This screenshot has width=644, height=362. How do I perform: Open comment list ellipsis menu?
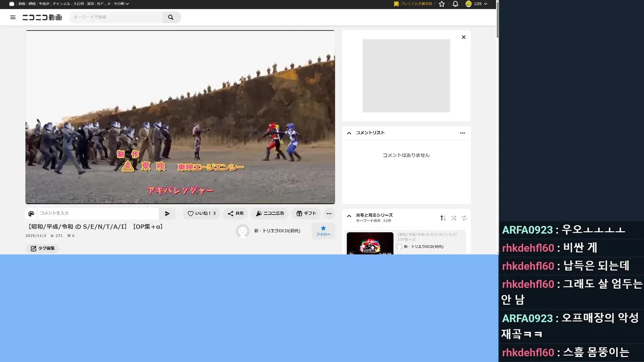tap(462, 133)
